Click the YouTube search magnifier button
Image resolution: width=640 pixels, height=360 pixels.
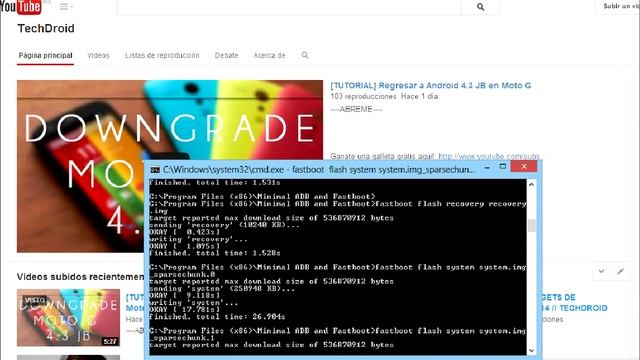click(x=480, y=7)
